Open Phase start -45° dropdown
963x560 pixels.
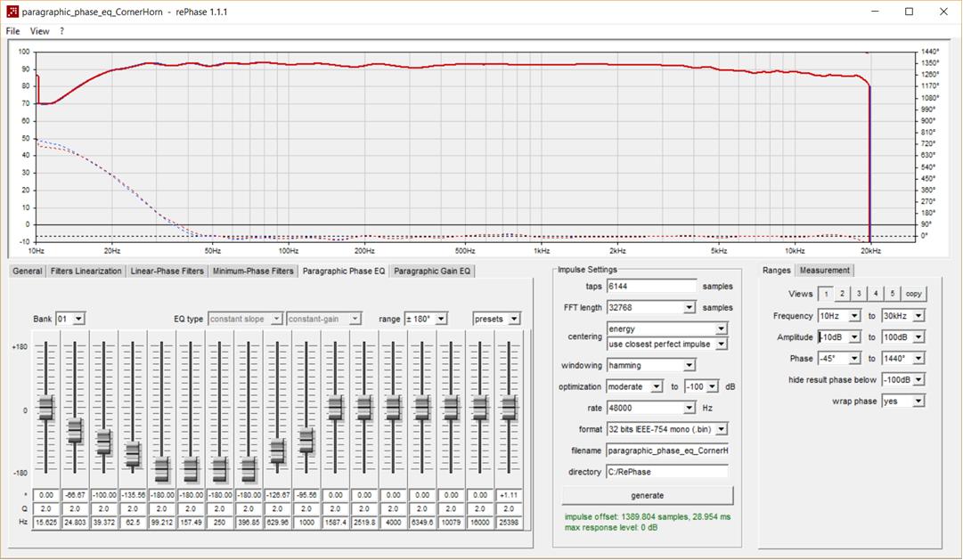(x=854, y=358)
